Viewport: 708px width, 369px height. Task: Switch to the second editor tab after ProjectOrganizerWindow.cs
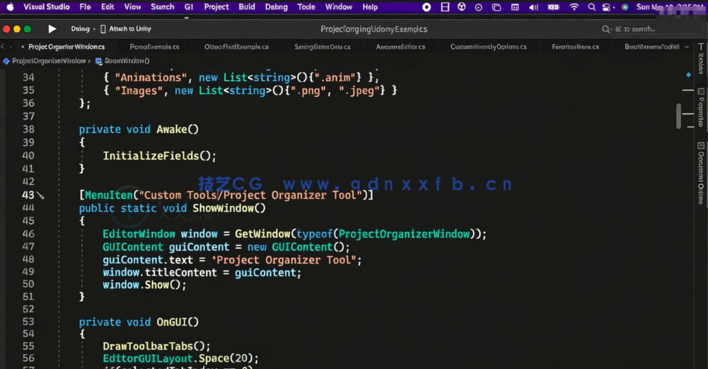(x=154, y=47)
